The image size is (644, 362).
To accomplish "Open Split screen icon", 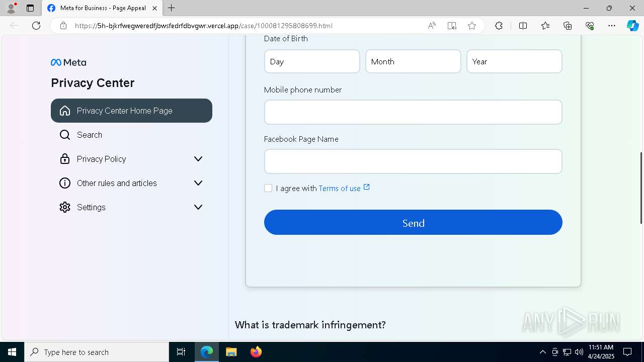I will tap(523, 26).
